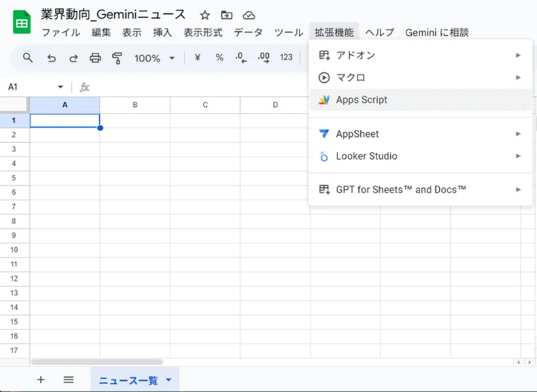Open the 表示 menu
The width and height of the screenshot is (537, 392).
tap(132, 33)
